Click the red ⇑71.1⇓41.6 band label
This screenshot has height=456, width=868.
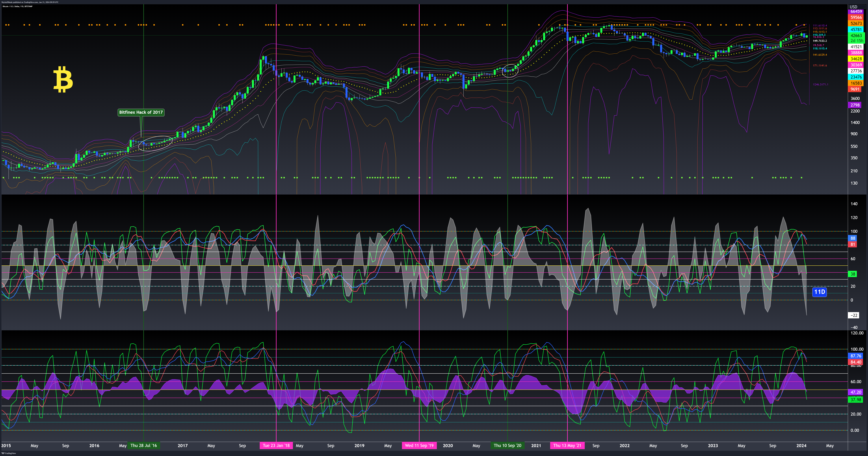point(820,65)
